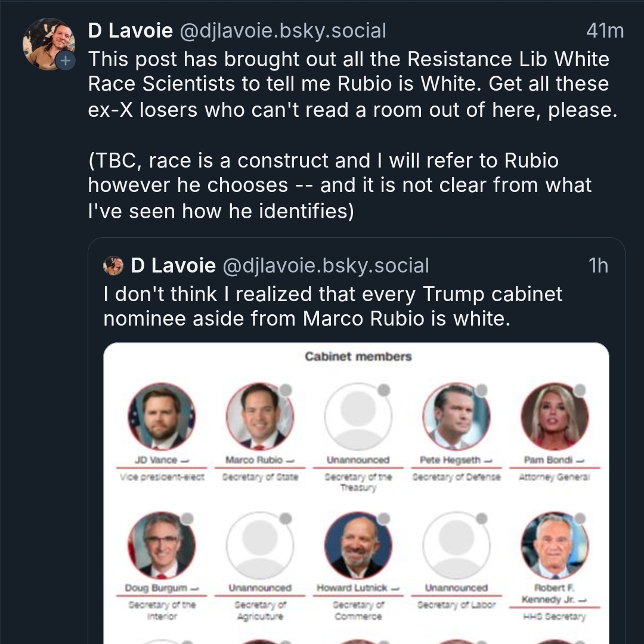Viewport: 644px width, 644px height.
Task: Select JD Vance's portrait photo
Action: 162,416
